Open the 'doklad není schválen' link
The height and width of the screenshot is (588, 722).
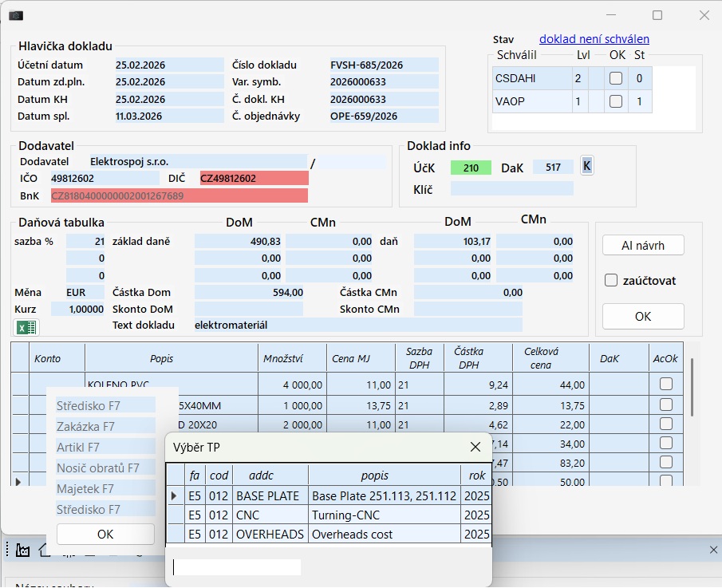point(594,39)
